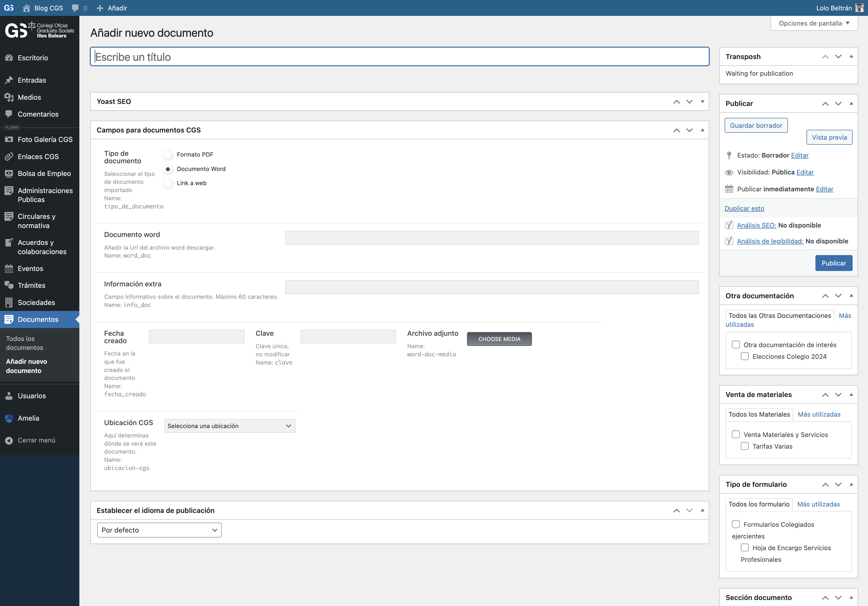Image resolution: width=868 pixels, height=606 pixels.
Task: Switch to Más utilizadas tab in Venta de materiales
Action: (819, 414)
